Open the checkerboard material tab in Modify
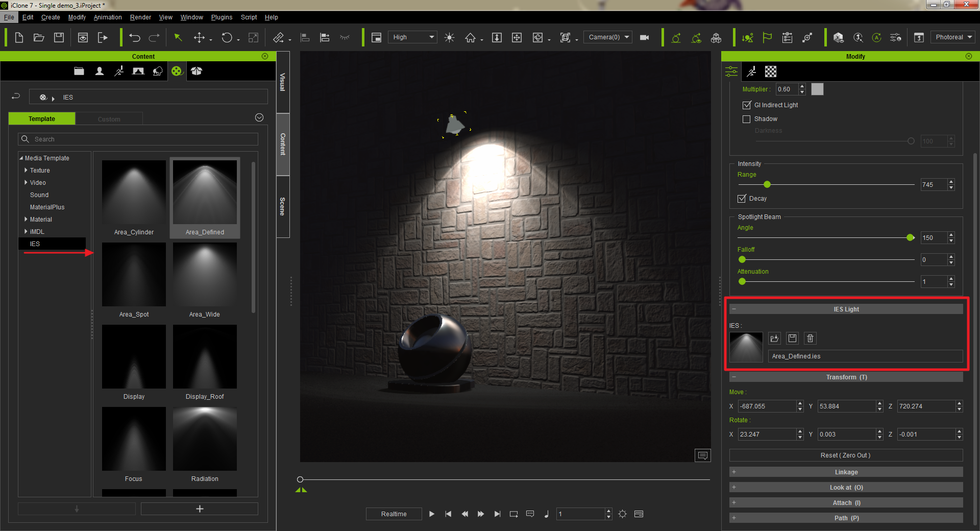The width and height of the screenshot is (980, 531). tap(771, 71)
